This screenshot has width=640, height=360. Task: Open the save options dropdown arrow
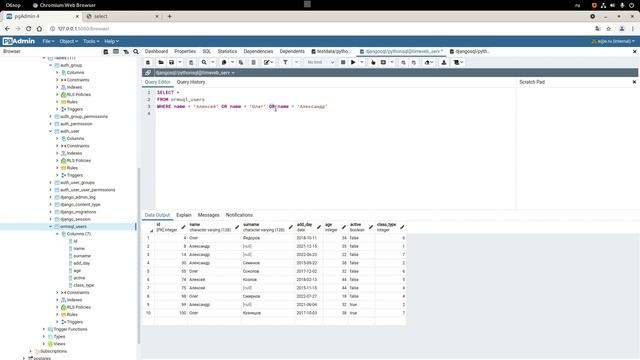[180, 62]
